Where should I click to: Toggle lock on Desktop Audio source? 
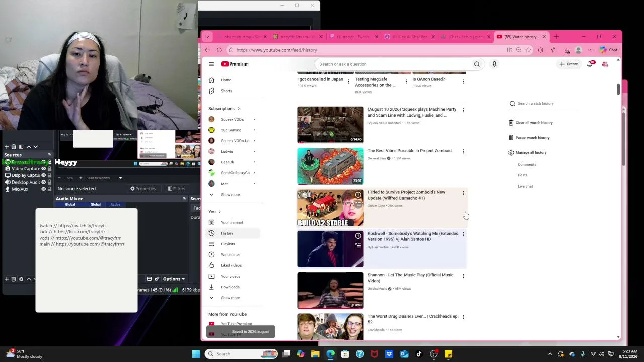click(50, 182)
